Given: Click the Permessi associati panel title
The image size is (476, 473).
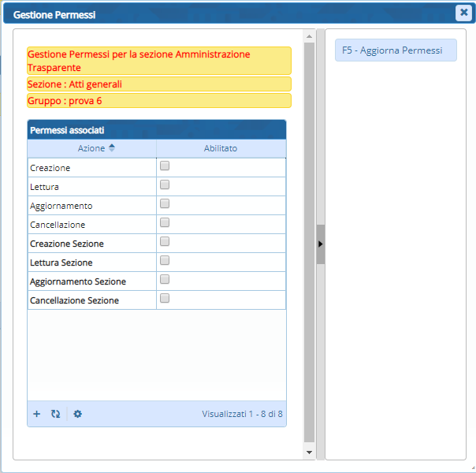Looking at the screenshot, I should (x=67, y=129).
